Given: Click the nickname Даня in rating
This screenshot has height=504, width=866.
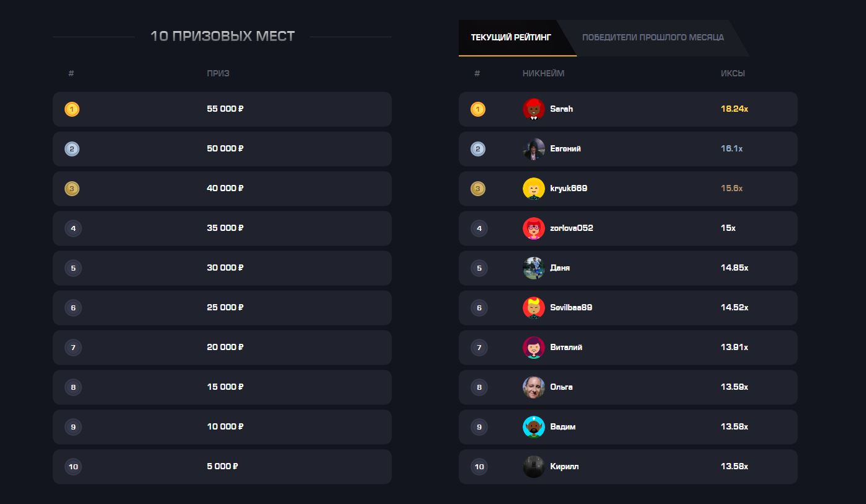Looking at the screenshot, I should pos(560,268).
